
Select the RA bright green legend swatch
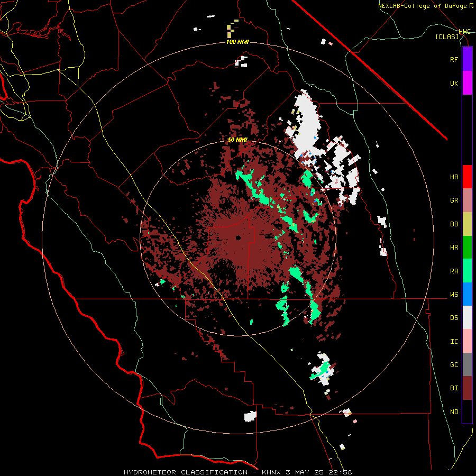467,271
